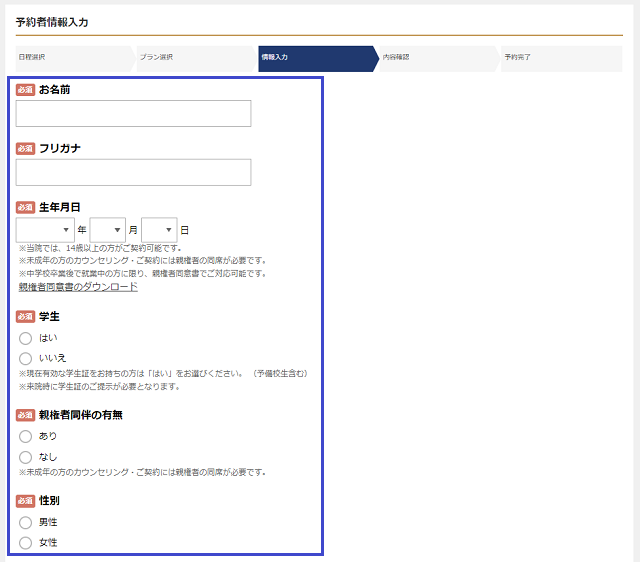Click the 必須 badge beside 学生

25,317
